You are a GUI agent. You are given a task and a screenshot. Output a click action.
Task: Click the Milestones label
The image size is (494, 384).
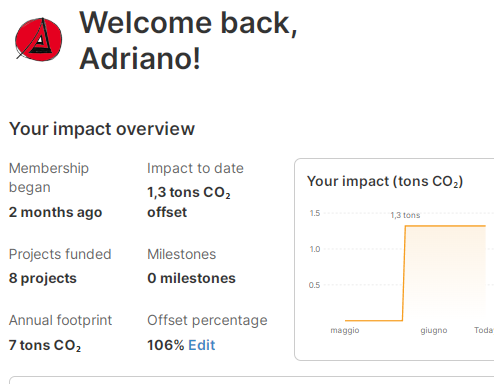pos(182,254)
